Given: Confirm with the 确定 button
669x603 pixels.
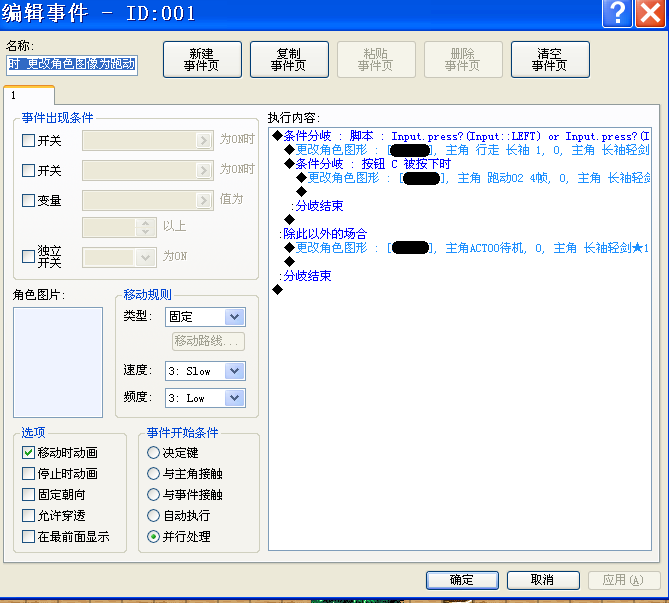Looking at the screenshot, I should pyautogui.click(x=462, y=580).
